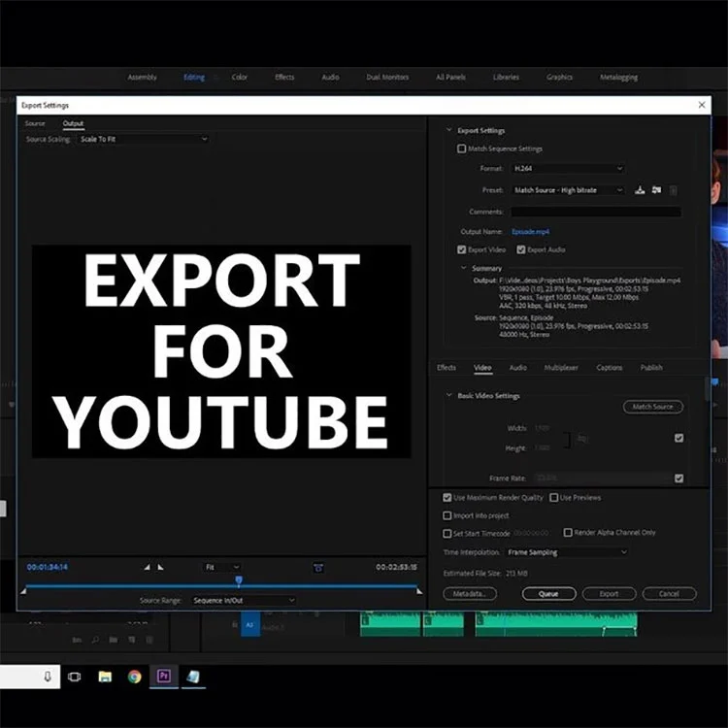The width and height of the screenshot is (728, 728).
Task: Expand the Time Interpolation Frame Sampling dropdown
Action: (x=568, y=552)
